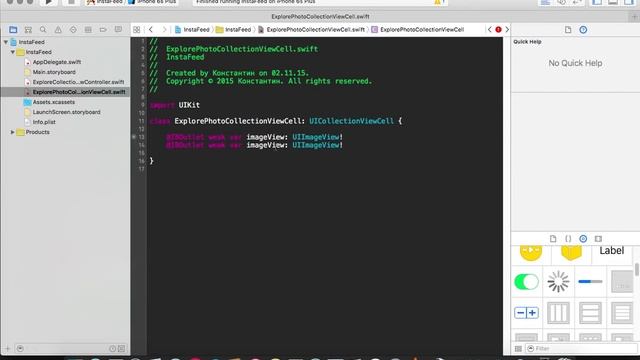This screenshot has width=640, height=360.
Task: Click the red error indicator in jump bar
Action: pos(498,29)
